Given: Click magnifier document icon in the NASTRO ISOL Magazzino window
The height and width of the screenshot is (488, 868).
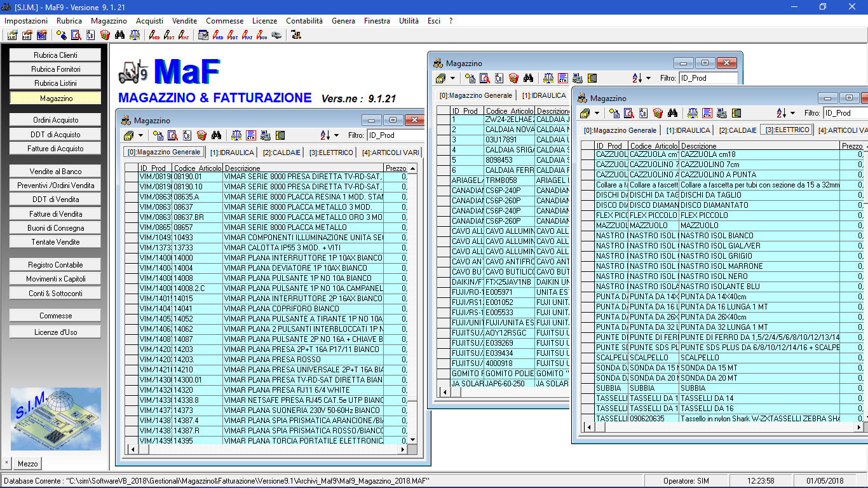Looking at the screenshot, I should point(629,113).
